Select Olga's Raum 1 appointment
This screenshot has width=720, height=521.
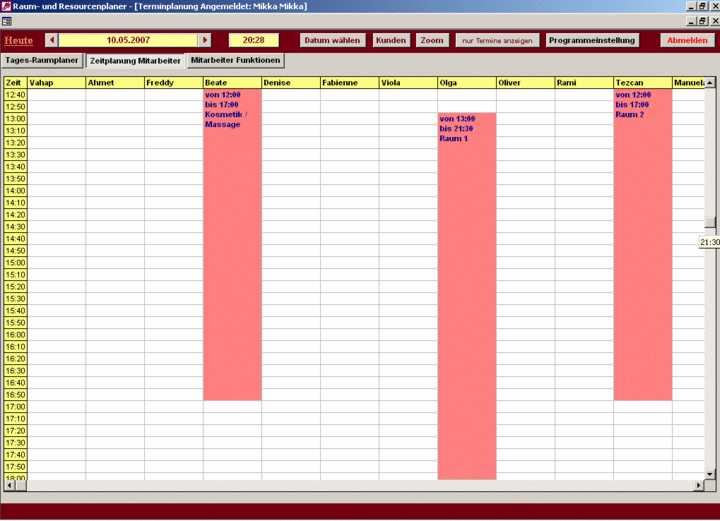point(467,296)
